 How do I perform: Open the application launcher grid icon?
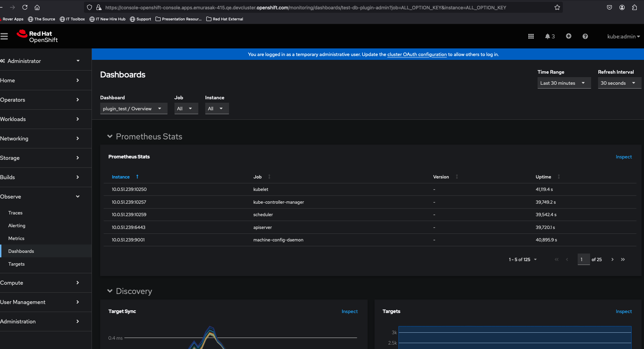(531, 36)
